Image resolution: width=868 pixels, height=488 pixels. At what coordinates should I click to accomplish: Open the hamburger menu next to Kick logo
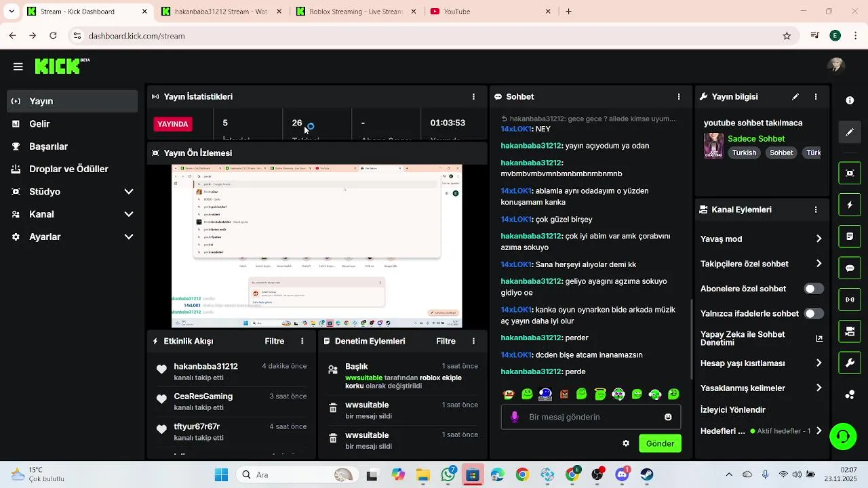[x=18, y=66]
